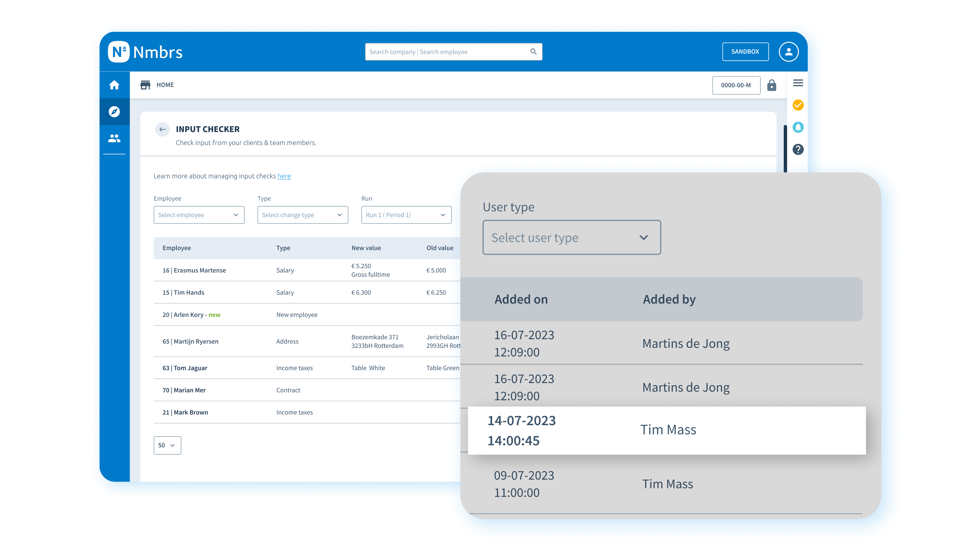Image resolution: width=980 pixels, height=551 pixels.
Task: Sort by the Added on column header
Action: coord(521,299)
